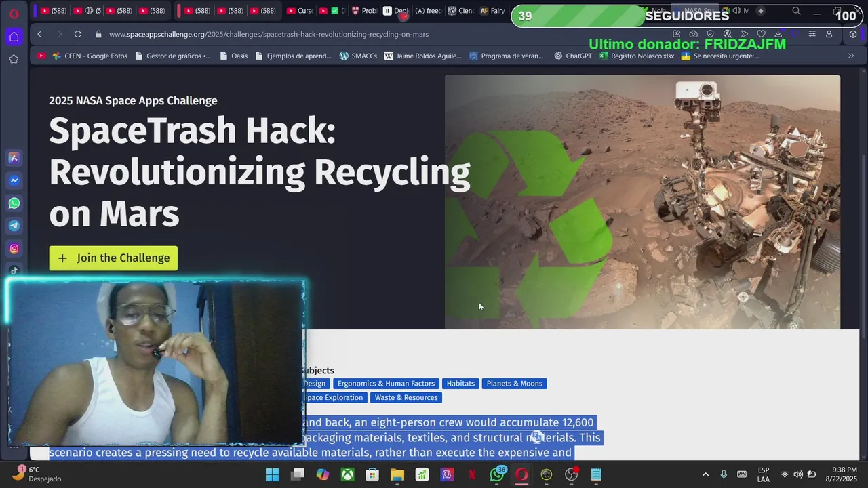
Task: Open the Windows Start menu
Action: coord(273,474)
